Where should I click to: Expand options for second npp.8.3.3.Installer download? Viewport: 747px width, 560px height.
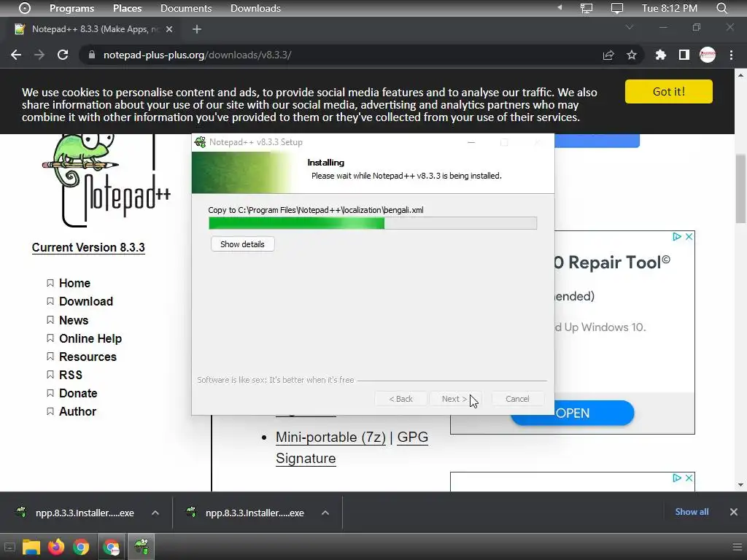click(325, 513)
